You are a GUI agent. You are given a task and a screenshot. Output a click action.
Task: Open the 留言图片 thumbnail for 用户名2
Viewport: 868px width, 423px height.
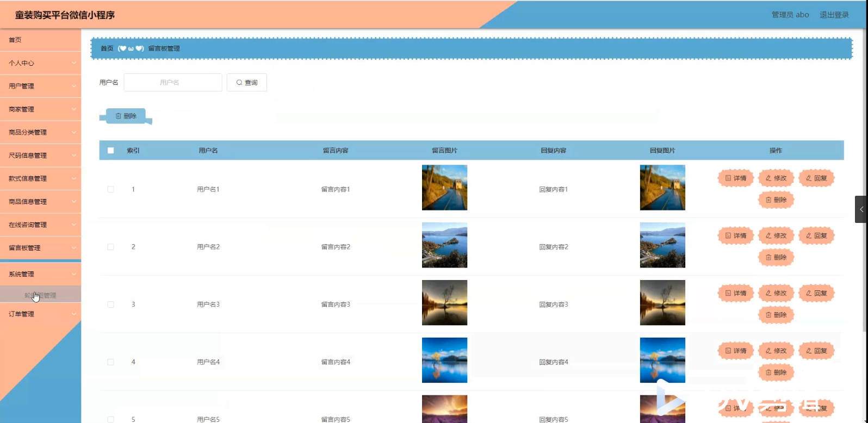click(444, 245)
